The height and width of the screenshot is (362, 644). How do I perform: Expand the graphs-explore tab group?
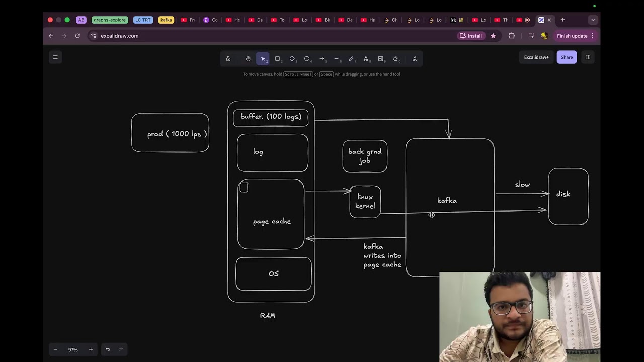tap(110, 20)
